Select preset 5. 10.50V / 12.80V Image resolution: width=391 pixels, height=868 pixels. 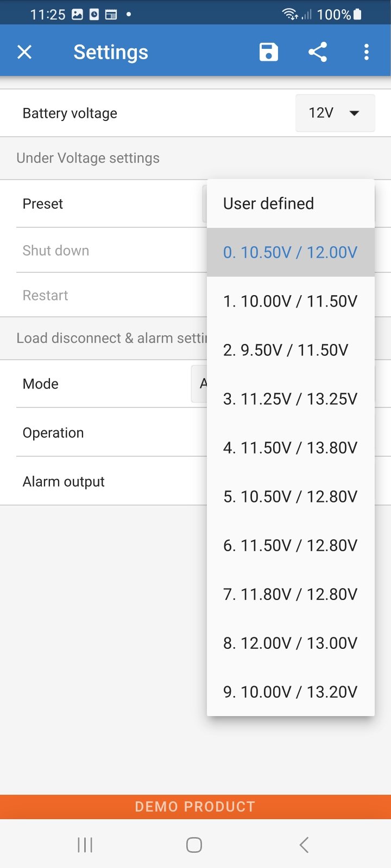(x=291, y=496)
